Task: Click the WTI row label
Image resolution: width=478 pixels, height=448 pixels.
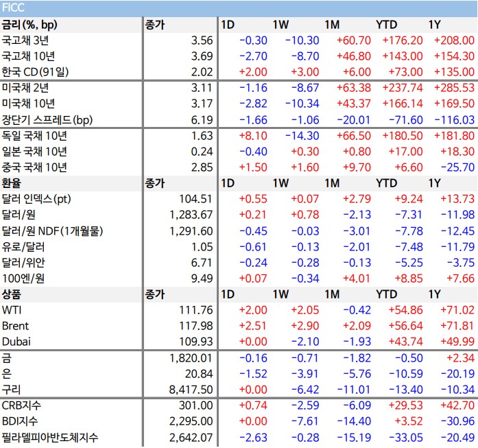Action: pyautogui.click(x=12, y=311)
